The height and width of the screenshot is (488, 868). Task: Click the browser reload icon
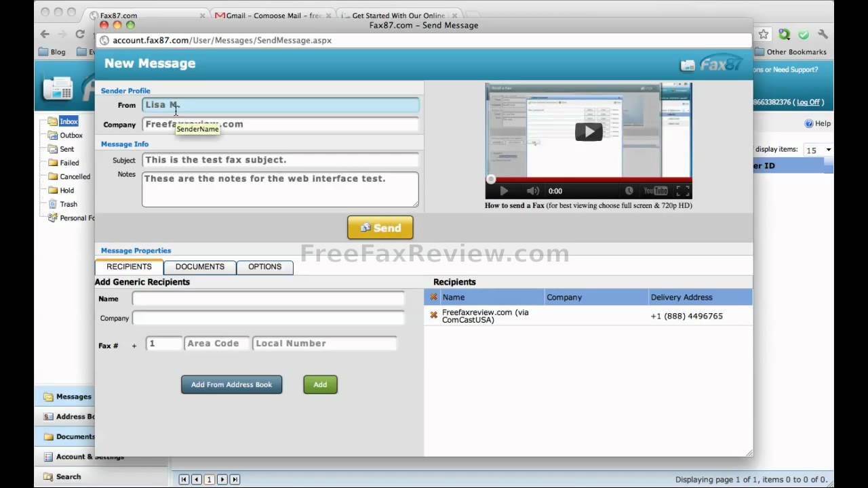pyautogui.click(x=80, y=34)
